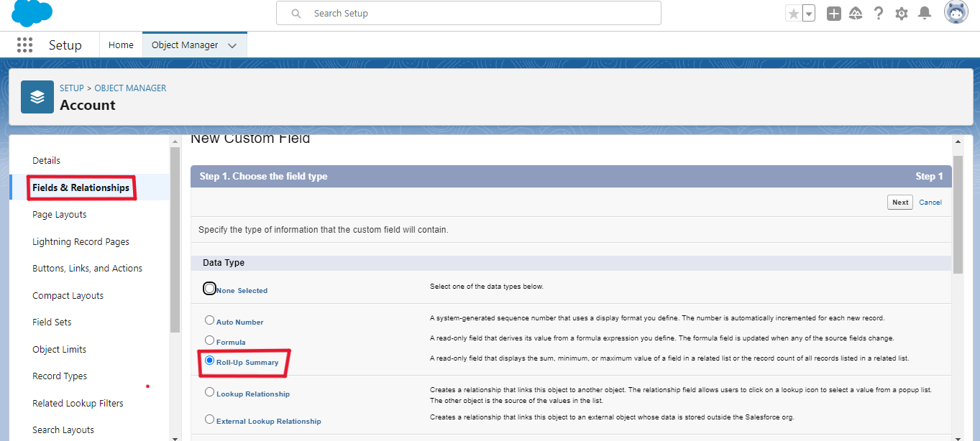The image size is (980, 441).
Task: Click the Salesforce cloud logo
Action: tap(32, 13)
